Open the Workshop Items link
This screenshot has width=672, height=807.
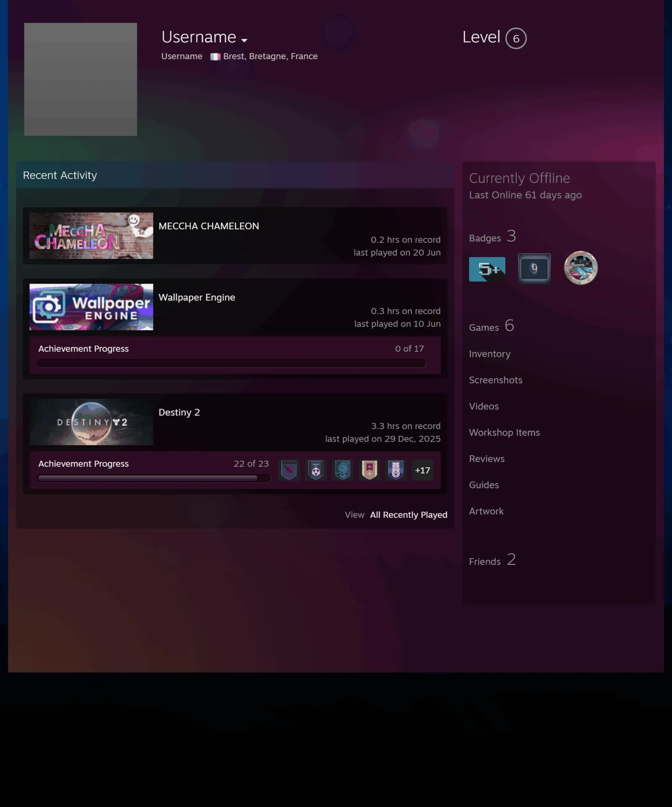pyautogui.click(x=504, y=433)
